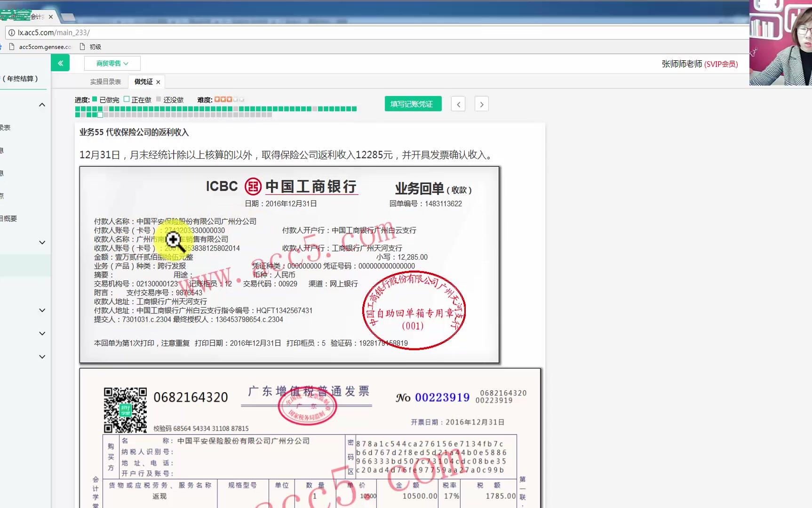The width and height of the screenshot is (812, 508).
Task: Click the 业务回单 (收款) title
Action: pyautogui.click(x=433, y=189)
